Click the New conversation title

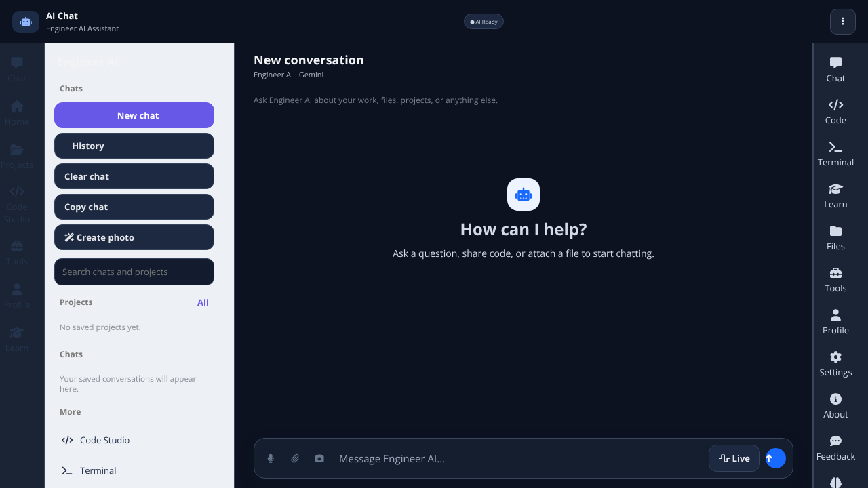pos(309,60)
